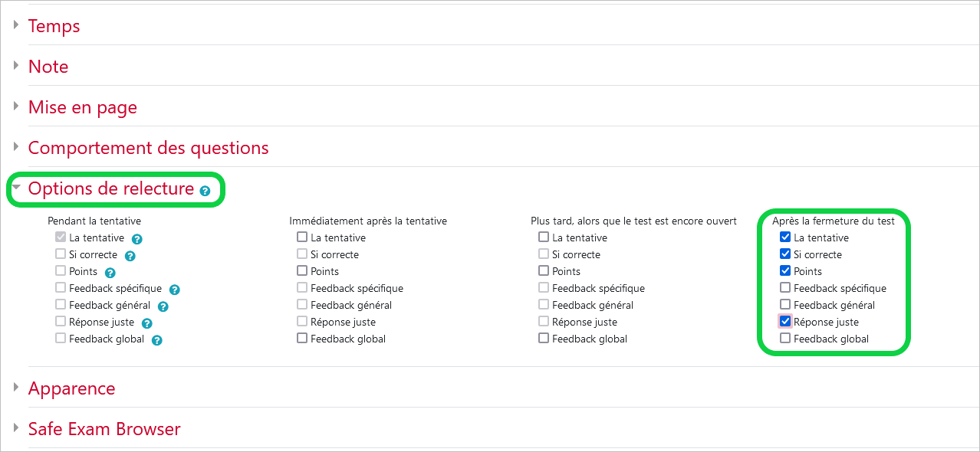
Task: Open the Mise en page section
Action: [83, 107]
